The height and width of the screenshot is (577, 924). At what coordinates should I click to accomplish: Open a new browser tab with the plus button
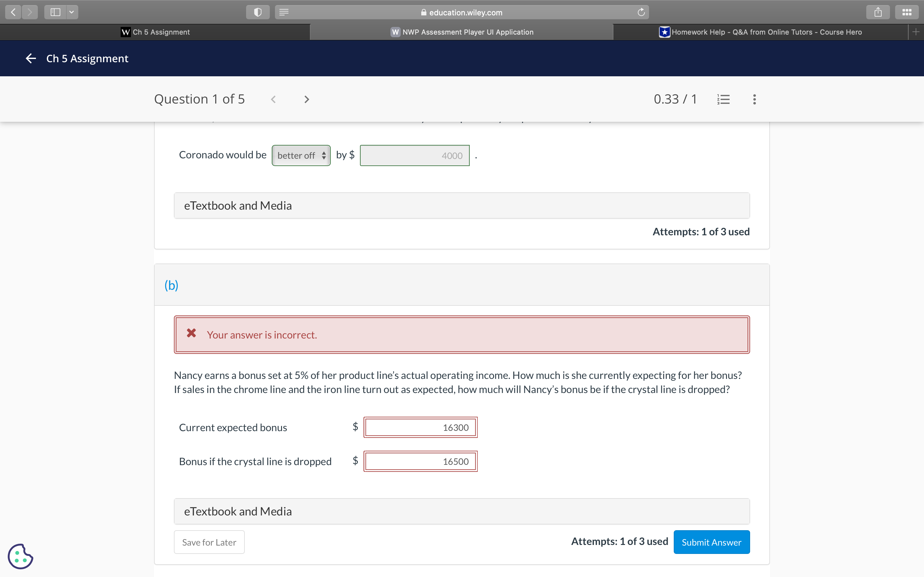click(916, 32)
